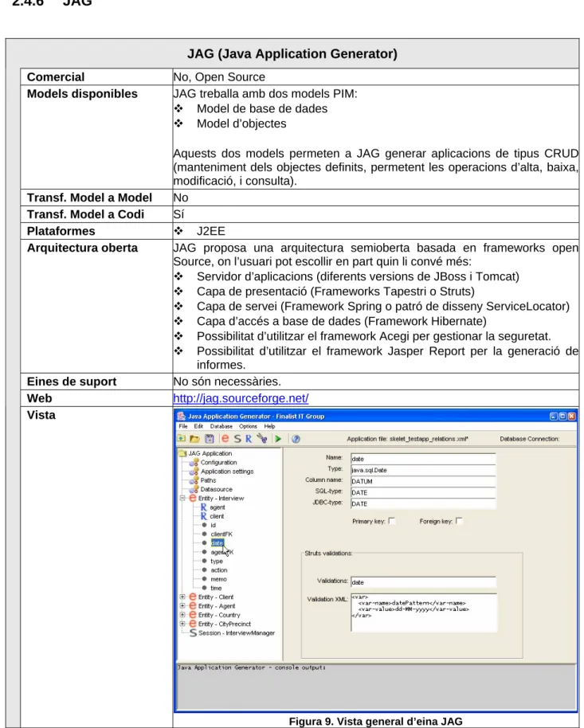Screen dimensions: 584x728
Task: Open the Database menu
Action: pos(221,426)
